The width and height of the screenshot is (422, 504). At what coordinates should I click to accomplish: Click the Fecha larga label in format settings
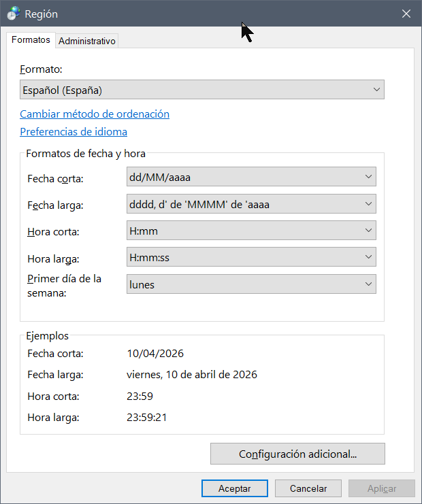(x=55, y=205)
